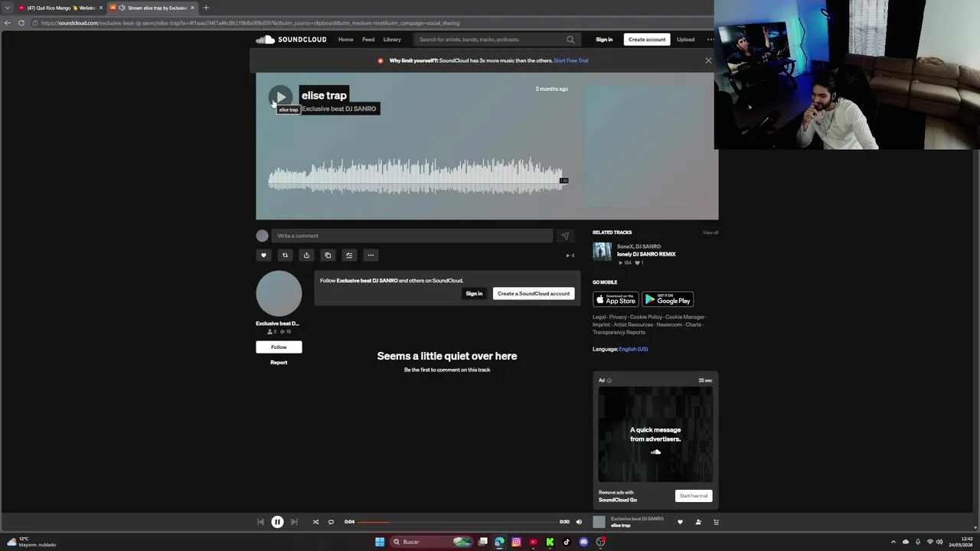Open Discord from the taskbar
Screen dimensions: 980x551
[583, 542]
